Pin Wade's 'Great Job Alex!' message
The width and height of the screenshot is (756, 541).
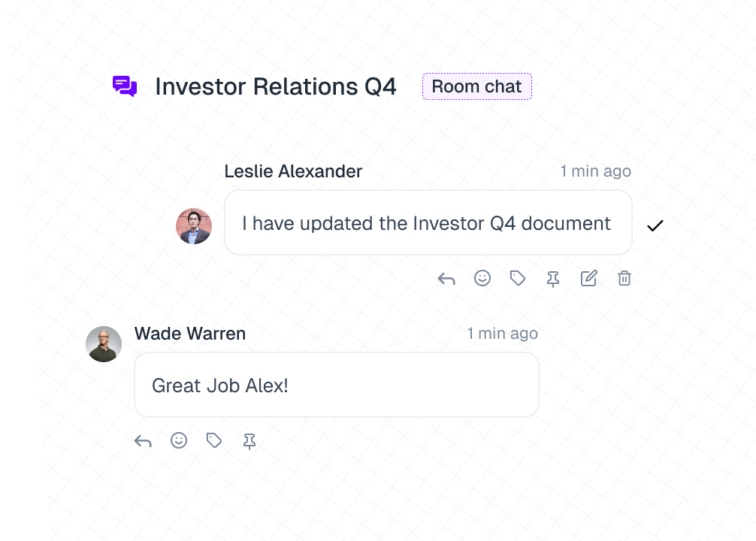pos(249,441)
